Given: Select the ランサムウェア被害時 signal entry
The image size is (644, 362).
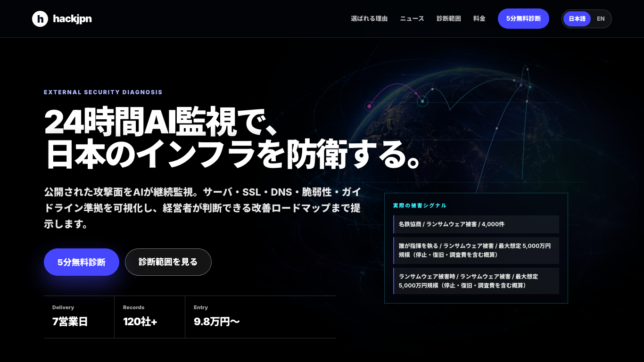Looking at the screenshot, I should (x=476, y=281).
